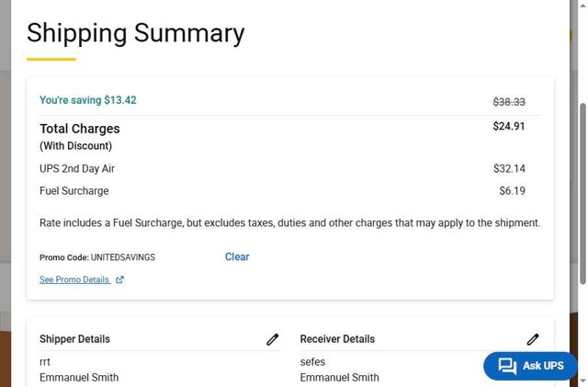Viewport: 588px width, 387px height.
Task: Click the "You're saving $13.42" text
Action: click(x=88, y=100)
